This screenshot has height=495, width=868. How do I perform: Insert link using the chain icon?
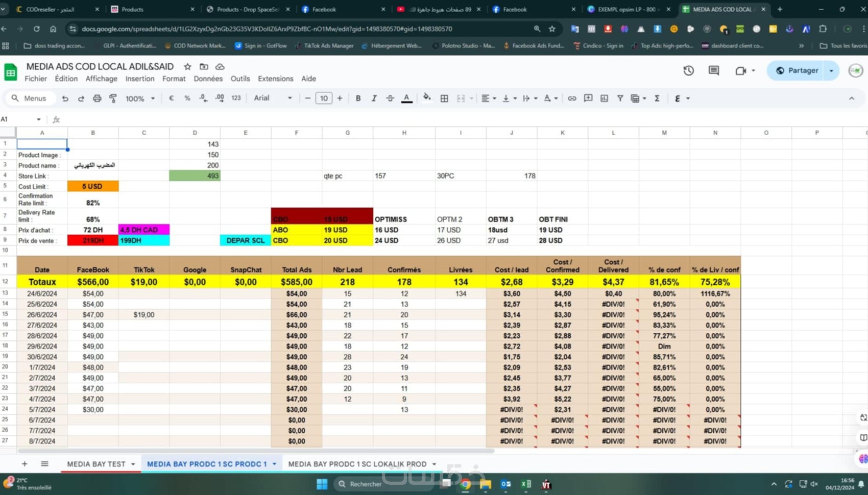click(x=572, y=98)
